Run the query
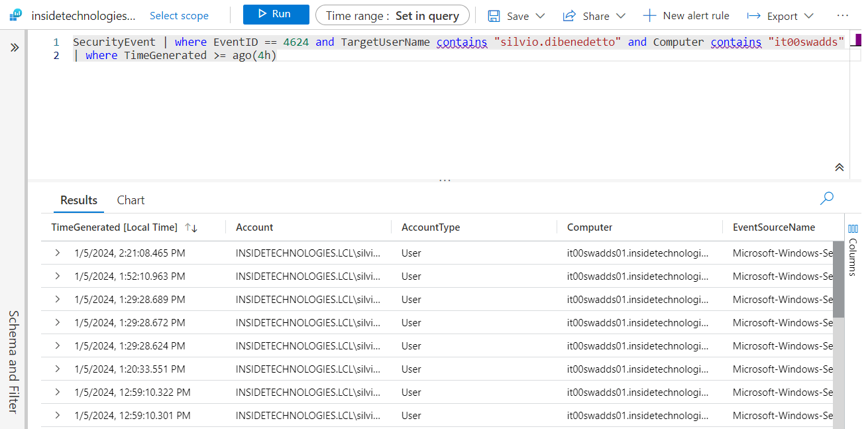Viewport: 868px width, 429px height. 276,15
